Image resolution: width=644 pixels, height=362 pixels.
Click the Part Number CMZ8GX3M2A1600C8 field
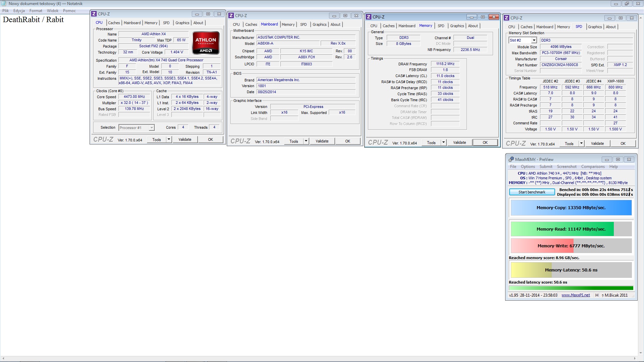click(560, 65)
